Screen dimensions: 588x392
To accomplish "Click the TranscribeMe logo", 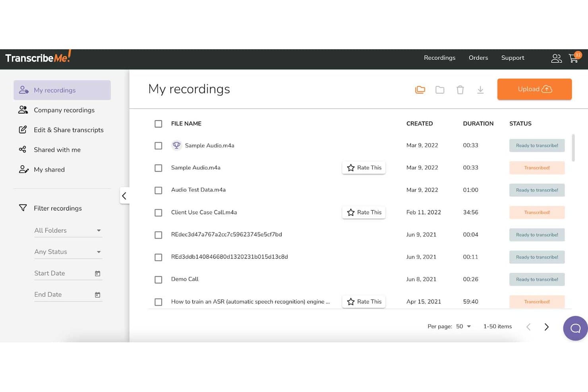I will 38,57.
